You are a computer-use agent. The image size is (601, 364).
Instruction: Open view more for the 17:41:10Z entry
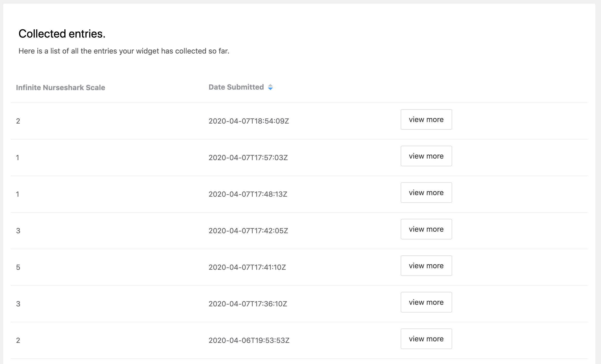[x=426, y=266]
